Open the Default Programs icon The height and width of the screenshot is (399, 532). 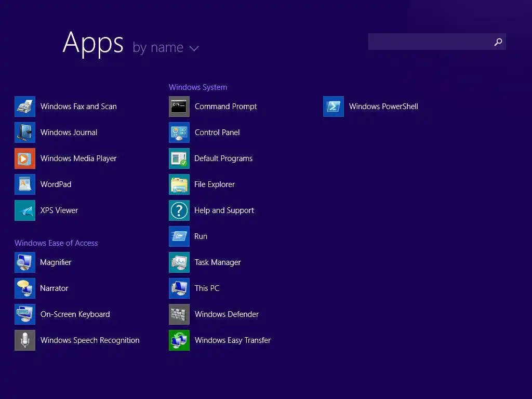(x=179, y=158)
